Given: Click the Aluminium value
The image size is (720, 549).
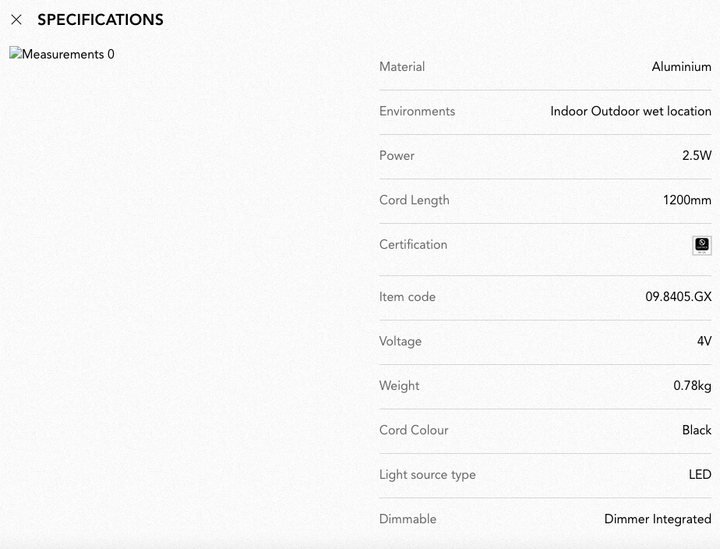Looking at the screenshot, I should click(x=681, y=67).
